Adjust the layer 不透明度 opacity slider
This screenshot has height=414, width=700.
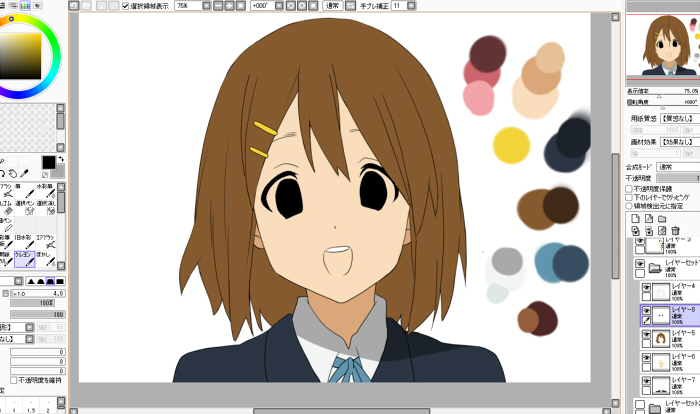[x=678, y=178]
